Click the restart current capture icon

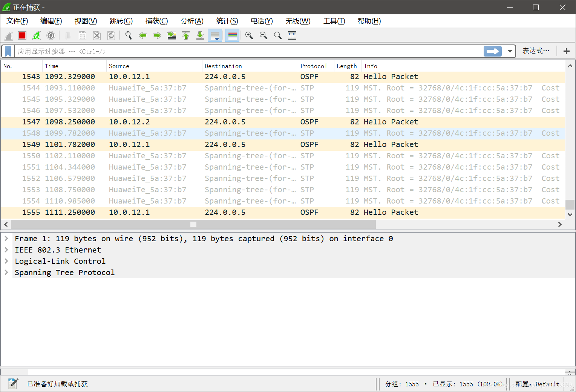(x=37, y=35)
